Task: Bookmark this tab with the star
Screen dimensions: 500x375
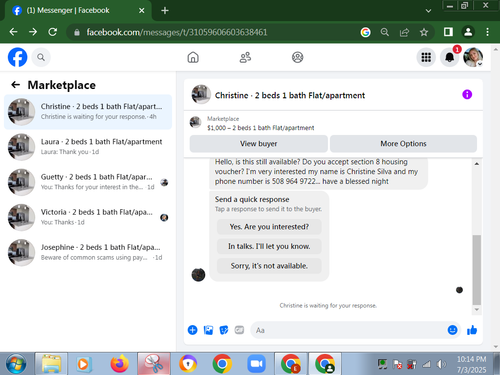Action: click(x=424, y=32)
